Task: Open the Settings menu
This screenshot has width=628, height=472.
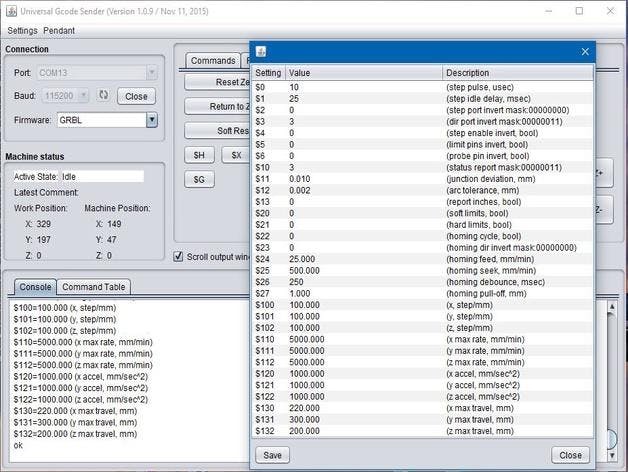Action: pyautogui.click(x=22, y=31)
